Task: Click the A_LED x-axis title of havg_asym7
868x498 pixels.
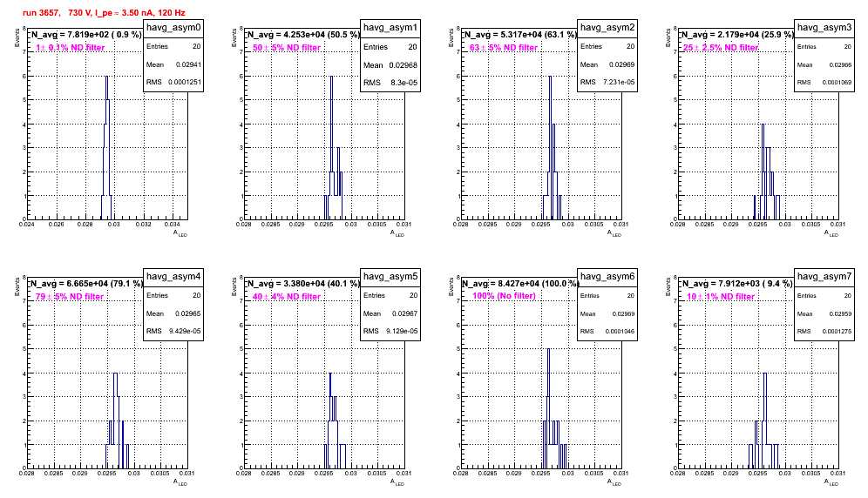Action: 831,482
